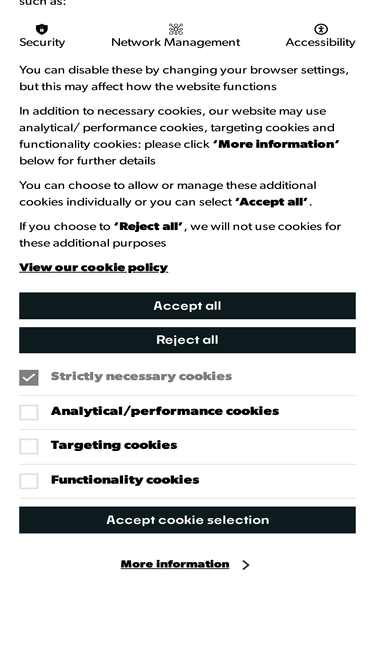
Task: Click the chevron next to More information
Action: pyautogui.click(x=245, y=564)
